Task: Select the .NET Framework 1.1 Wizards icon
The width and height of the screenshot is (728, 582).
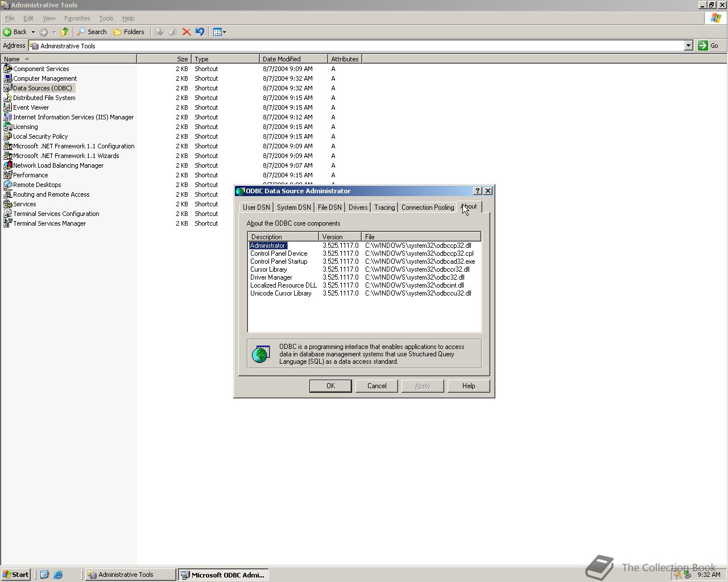Action: click(x=7, y=156)
